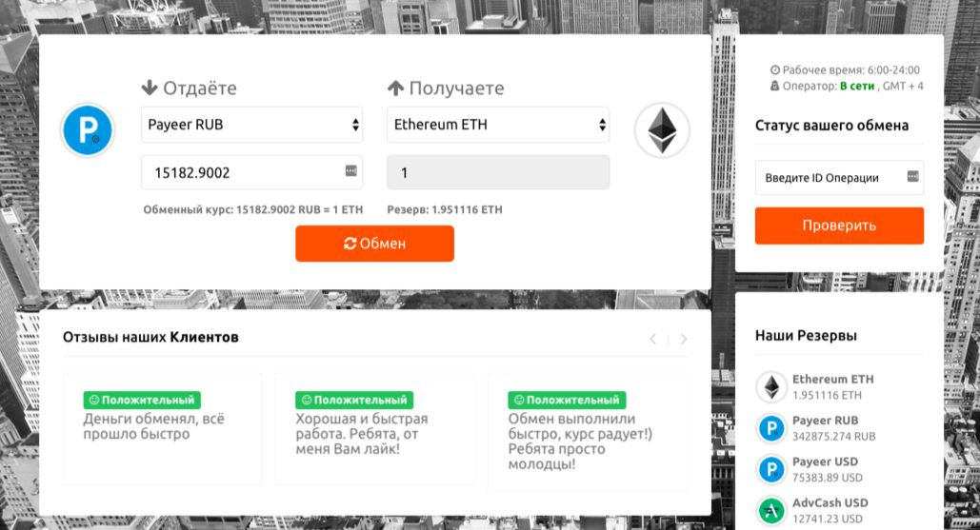Click the 'Статус вашего обмена' heading

831,126
